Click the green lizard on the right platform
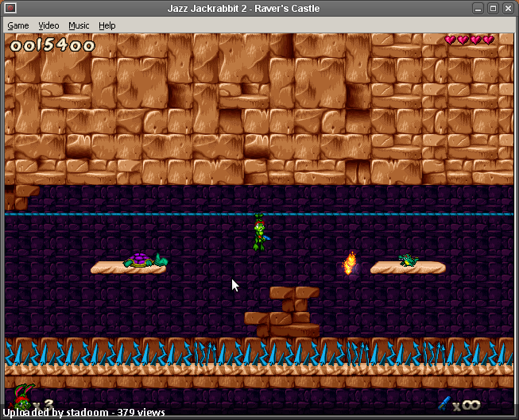 click(x=409, y=260)
